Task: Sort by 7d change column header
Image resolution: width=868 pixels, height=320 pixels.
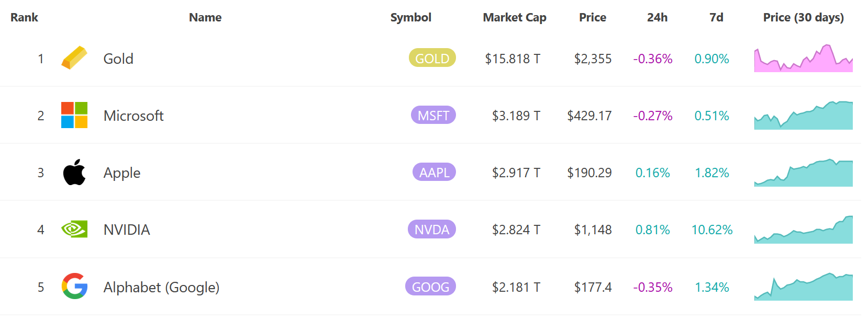Action: tap(716, 17)
